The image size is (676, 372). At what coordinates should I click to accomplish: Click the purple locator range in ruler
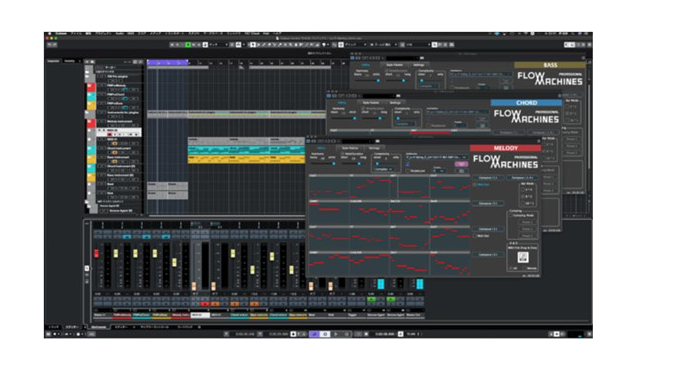[x=167, y=62]
